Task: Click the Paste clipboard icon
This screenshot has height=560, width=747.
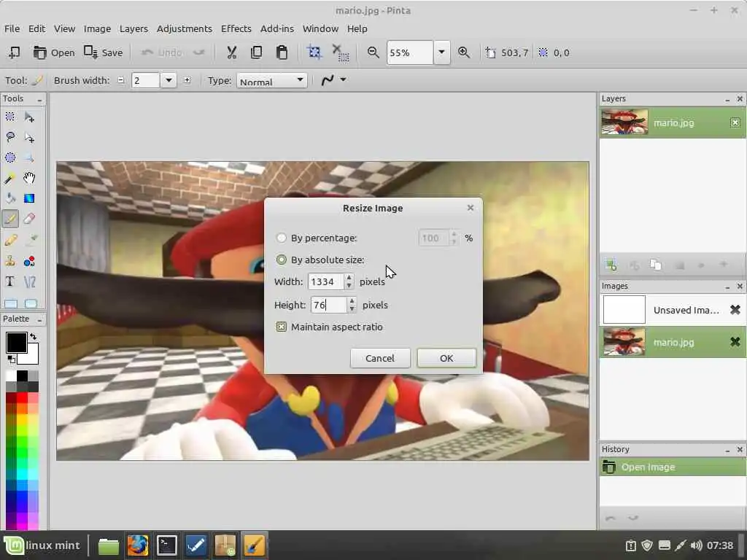Action: pos(282,52)
